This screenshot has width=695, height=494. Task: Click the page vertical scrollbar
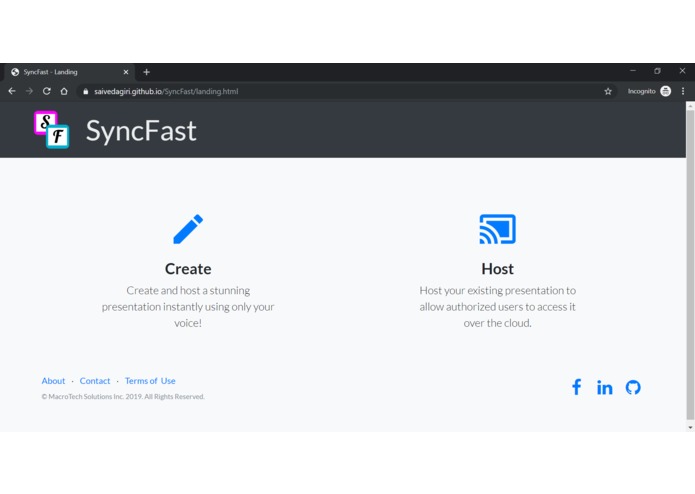pyautogui.click(x=690, y=264)
